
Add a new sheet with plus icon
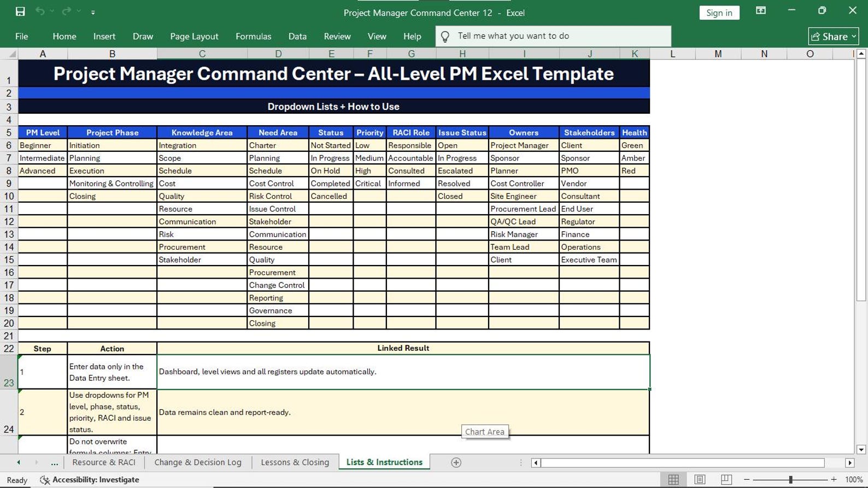point(456,462)
